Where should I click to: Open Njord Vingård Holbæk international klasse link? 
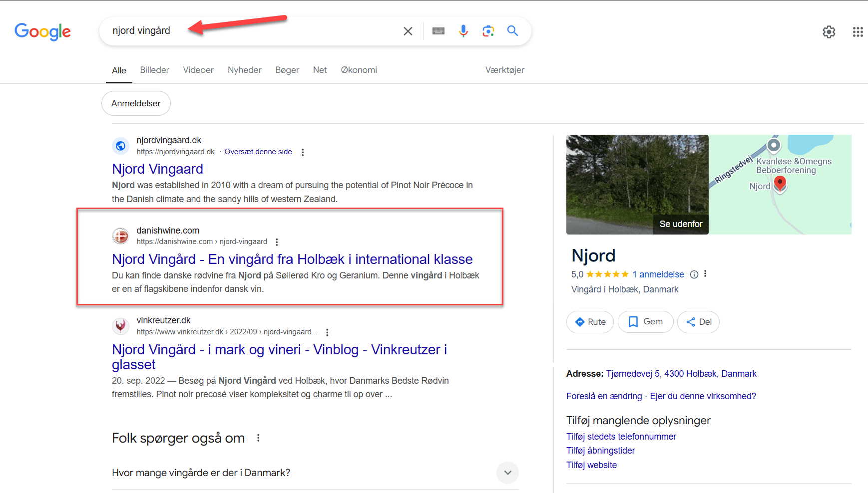[x=292, y=259]
